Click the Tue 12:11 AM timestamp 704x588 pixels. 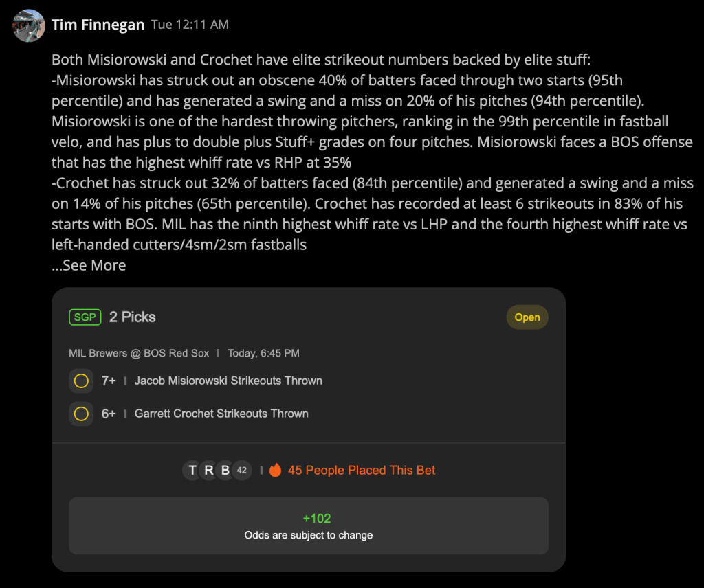pos(190,25)
